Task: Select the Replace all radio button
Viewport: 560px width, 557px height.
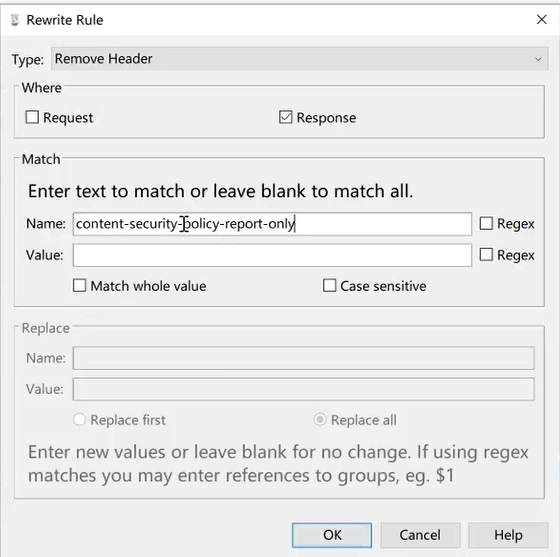Action: click(320, 420)
